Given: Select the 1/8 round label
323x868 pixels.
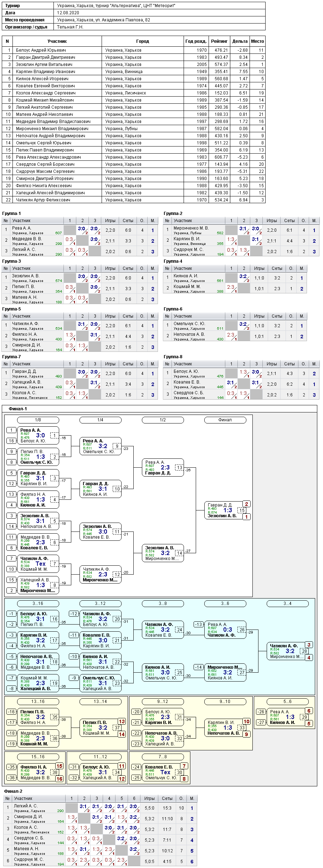Looking at the screenshot, I should coord(38,420).
